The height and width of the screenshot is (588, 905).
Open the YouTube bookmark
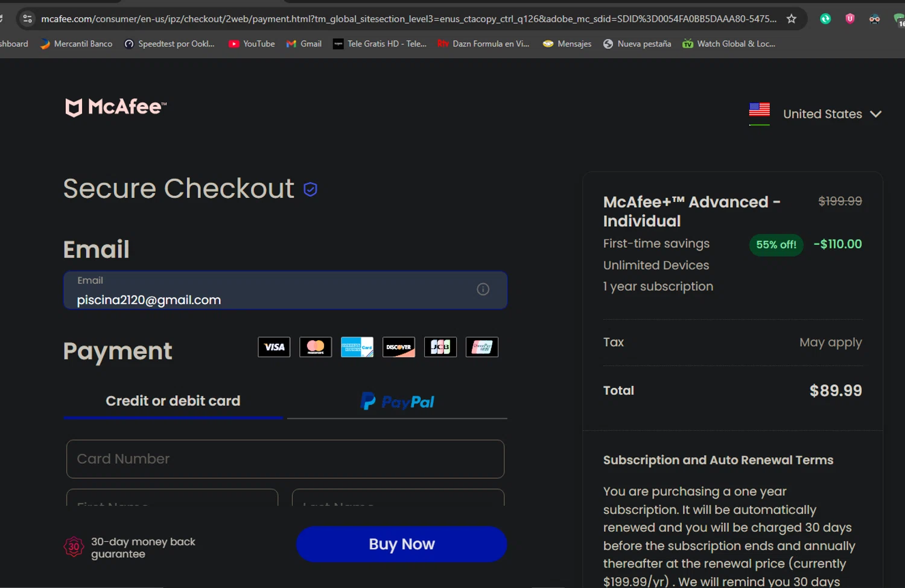[252, 44]
